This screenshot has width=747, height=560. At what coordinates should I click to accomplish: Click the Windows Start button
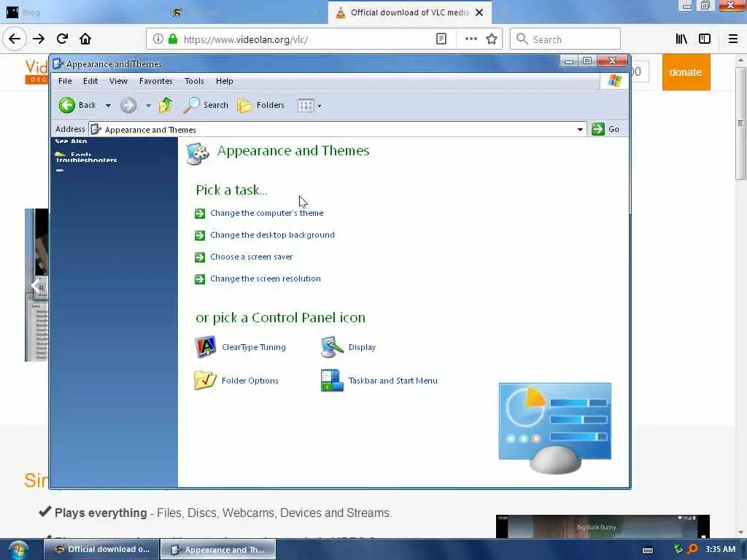click(x=18, y=550)
